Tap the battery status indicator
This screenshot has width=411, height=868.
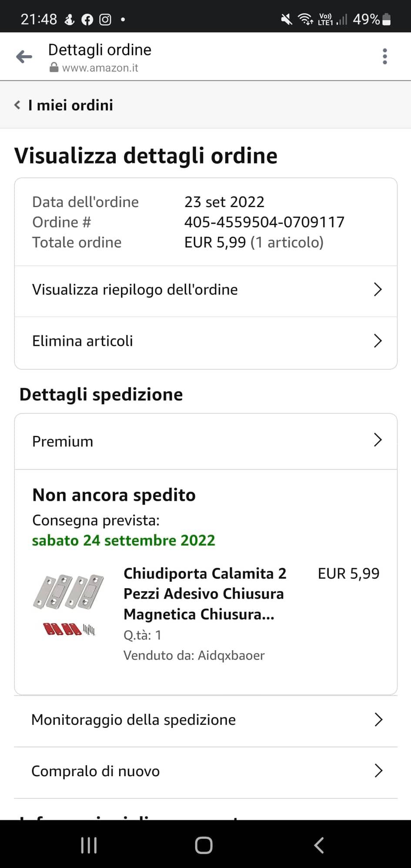click(x=386, y=20)
